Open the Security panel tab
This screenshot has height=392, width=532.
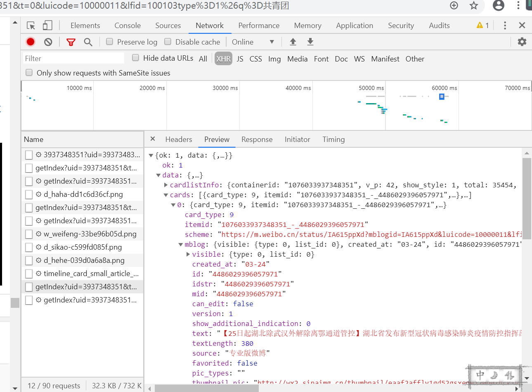(401, 26)
